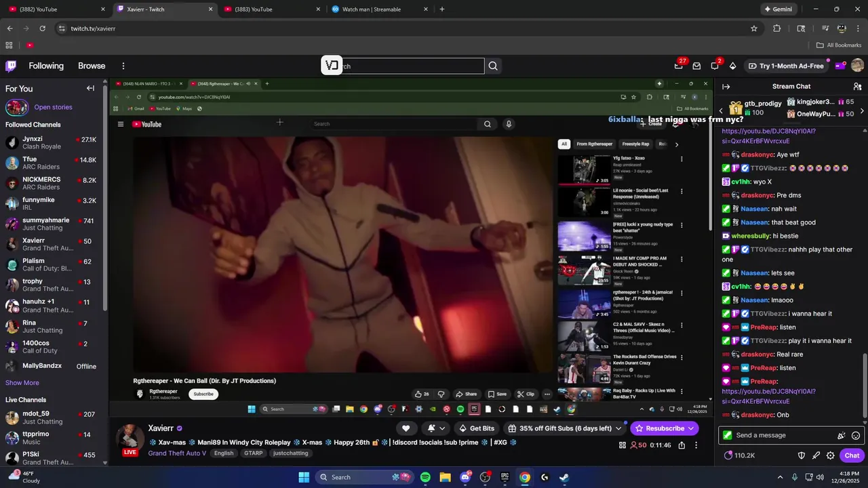Open the chat identity sword badge
The height and width of the screenshot is (488, 868).
coord(728,435)
